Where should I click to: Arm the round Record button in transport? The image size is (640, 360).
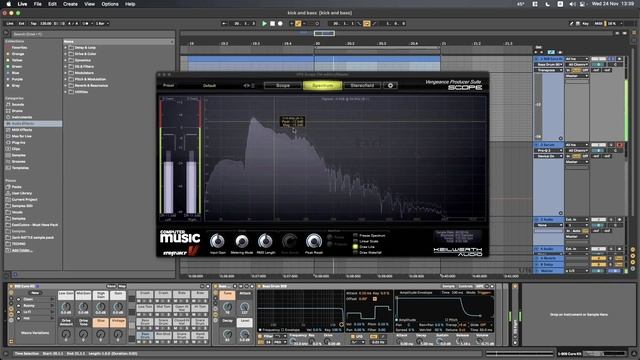click(x=280, y=24)
